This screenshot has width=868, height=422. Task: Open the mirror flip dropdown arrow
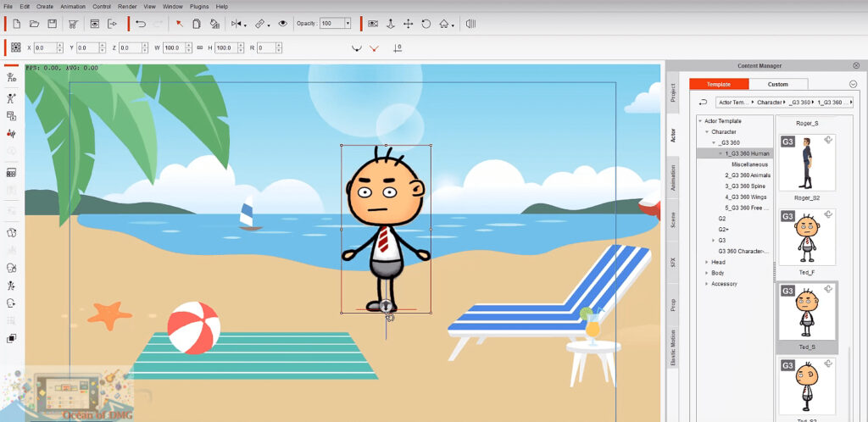[x=245, y=25]
